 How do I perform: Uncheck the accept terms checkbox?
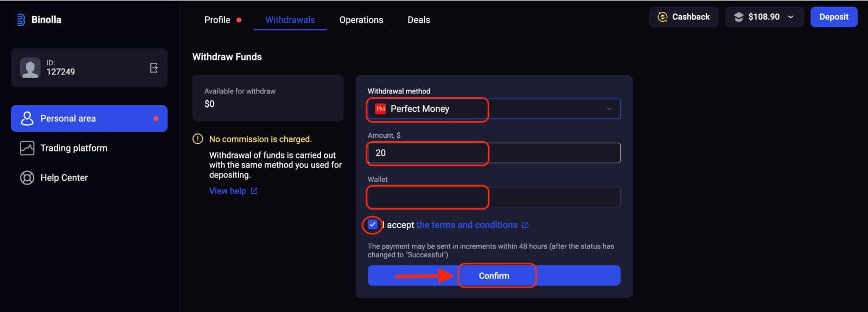pos(372,225)
